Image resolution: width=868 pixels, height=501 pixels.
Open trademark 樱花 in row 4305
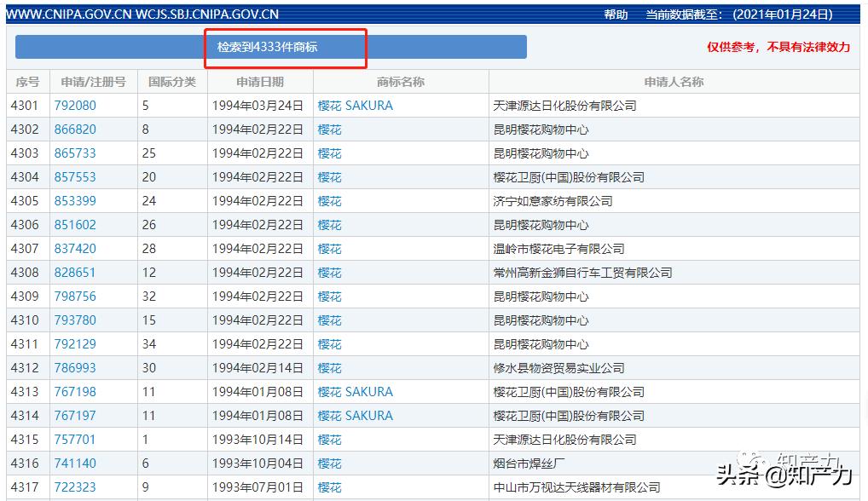click(329, 201)
